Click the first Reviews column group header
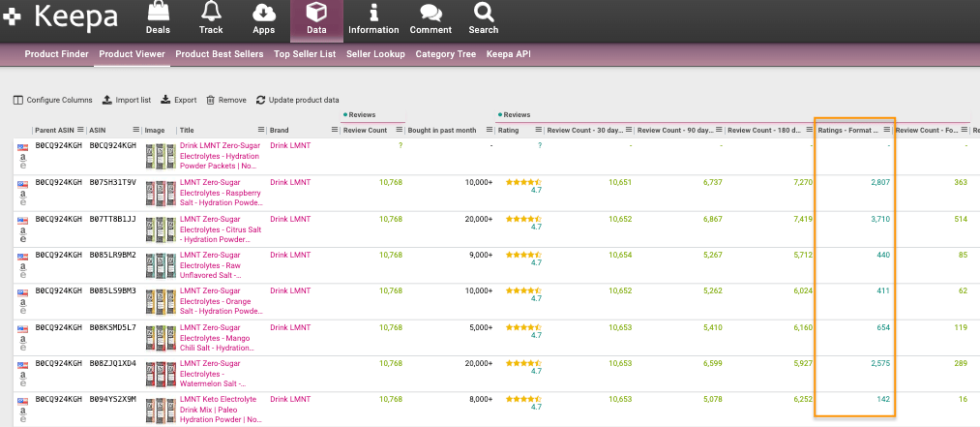This screenshot has height=427, width=980. [358, 115]
